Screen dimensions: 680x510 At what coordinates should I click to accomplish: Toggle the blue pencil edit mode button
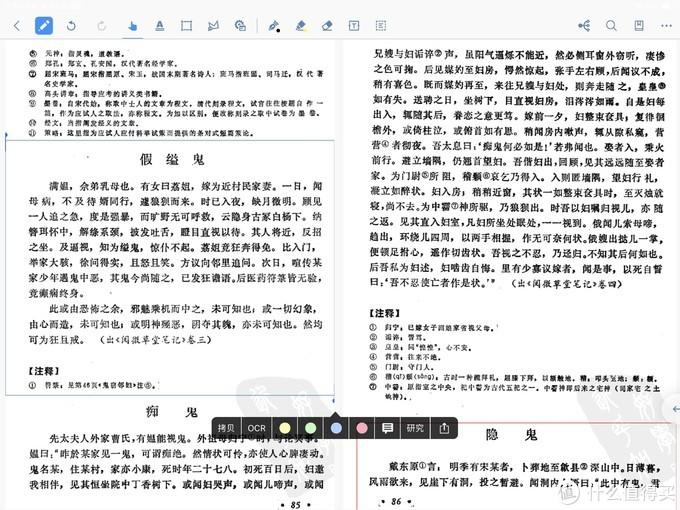[x=44, y=26]
